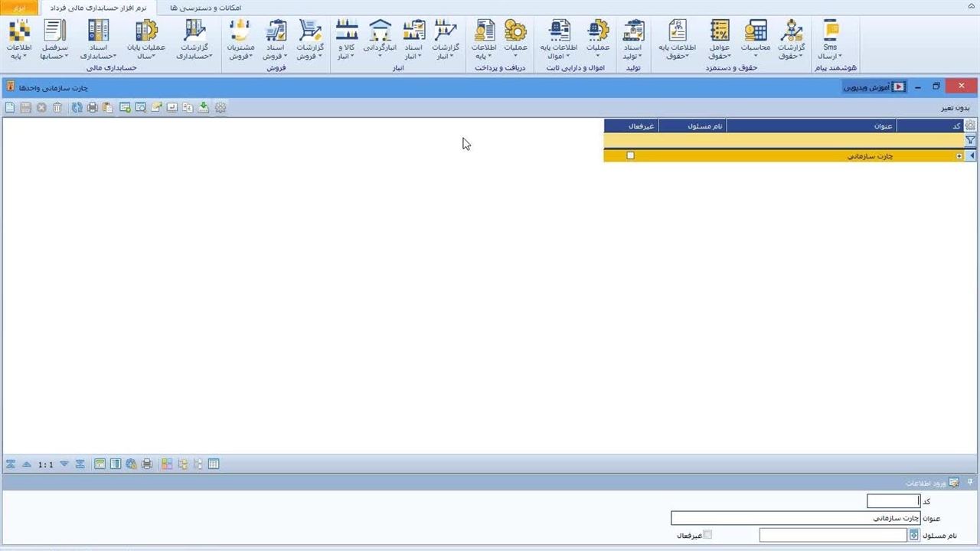The image size is (980, 551).
Task: Click the نام مسئول lookup button
Action: pyautogui.click(x=913, y=536)
